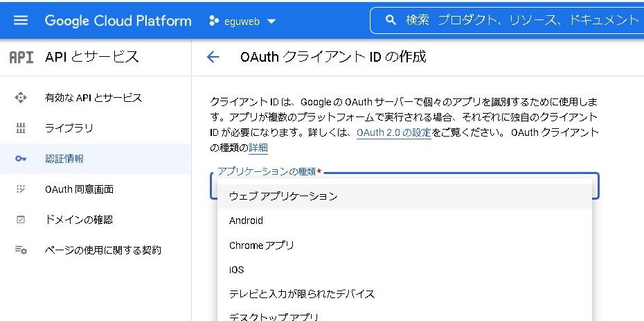Screen dimensions: 644x321
Task: Click the back arrow beside OAuth title
Action: click(x=213, y=57)
